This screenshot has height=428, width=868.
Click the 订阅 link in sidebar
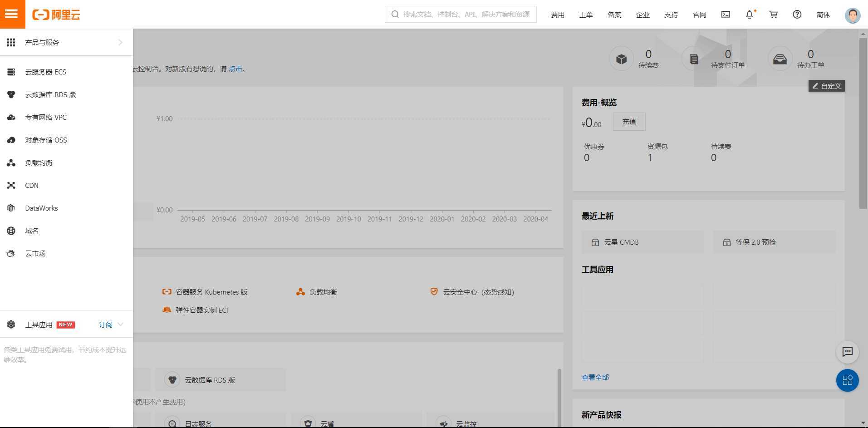(x=105, y=325)
